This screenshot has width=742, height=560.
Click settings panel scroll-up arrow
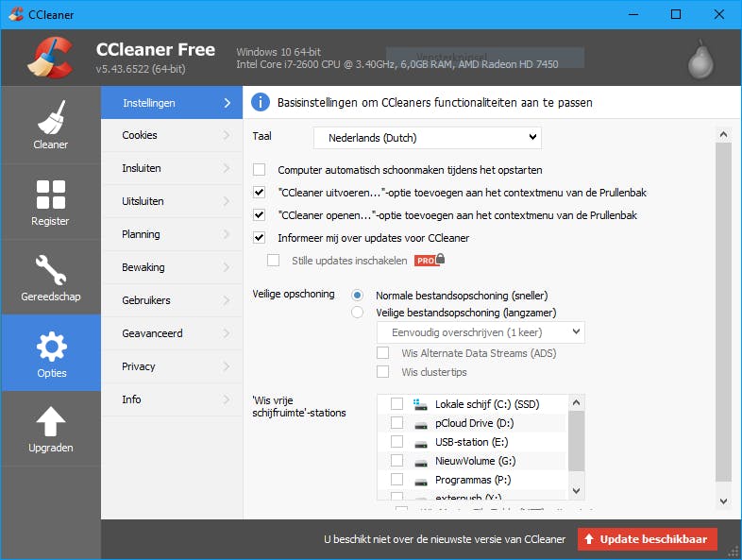(x=723, y=135)
